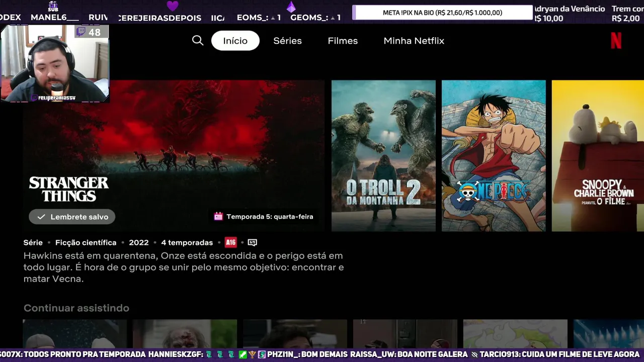This screenshot has height=362, width=644.
Task: Open Snoopy & Charlie Brown movie poster
Action: click(x=598, y=156)
